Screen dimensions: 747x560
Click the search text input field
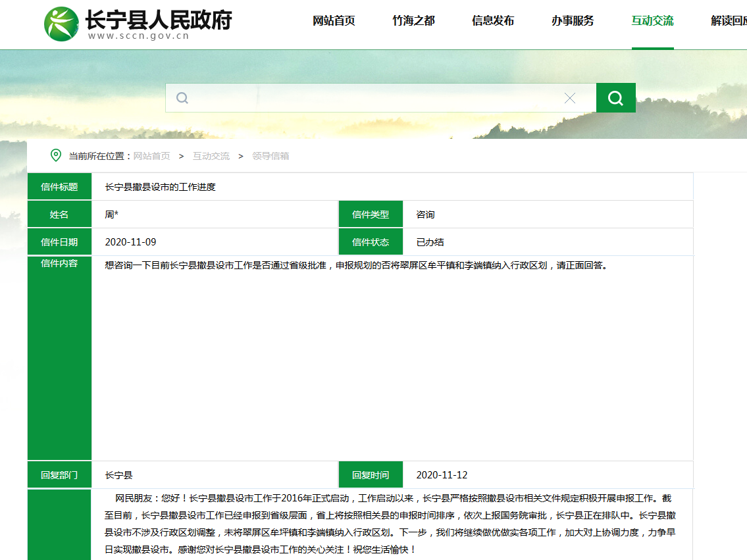tap(375, 98)
